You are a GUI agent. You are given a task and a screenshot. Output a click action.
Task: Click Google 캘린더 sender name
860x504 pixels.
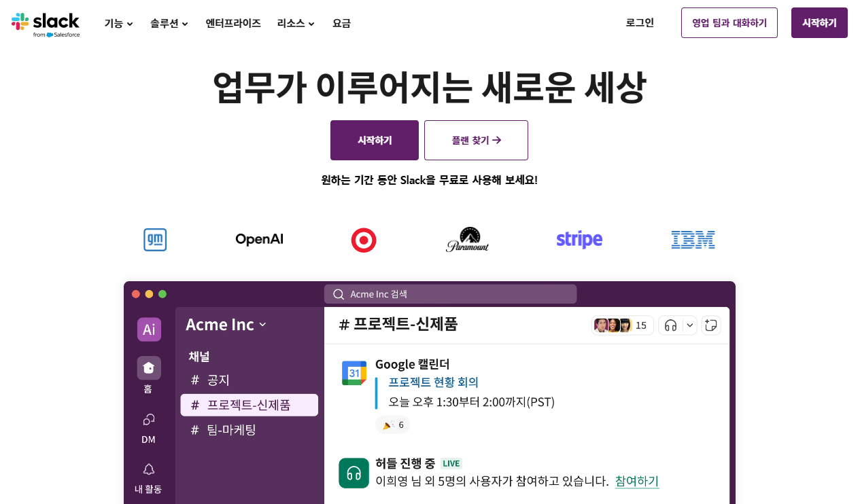click(413, 364)
